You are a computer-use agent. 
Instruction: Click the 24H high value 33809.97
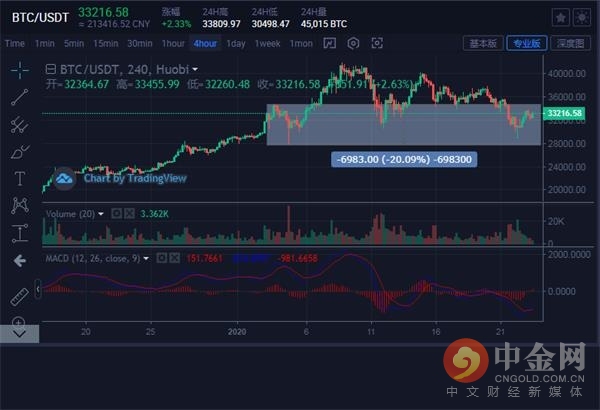click(221, 24)
